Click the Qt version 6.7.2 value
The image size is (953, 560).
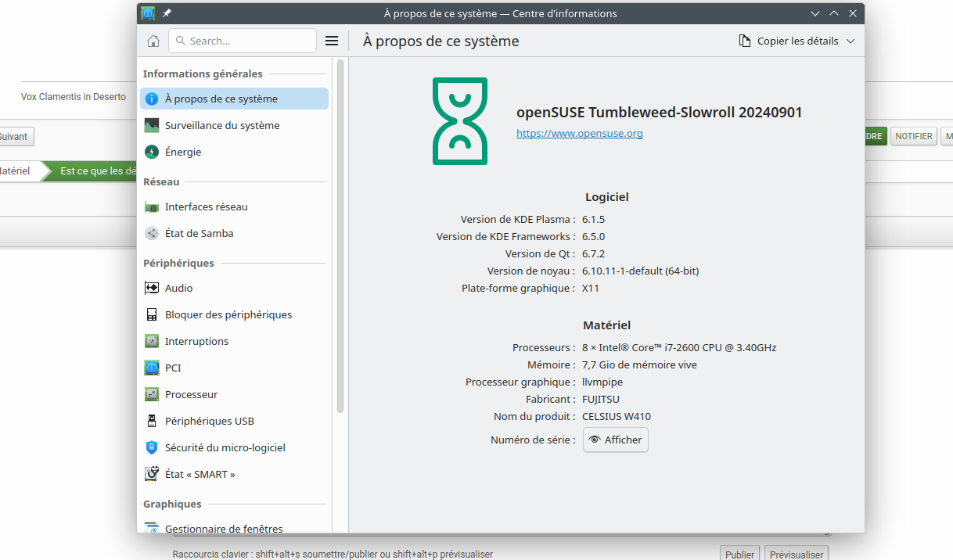[x=594, y=253]
